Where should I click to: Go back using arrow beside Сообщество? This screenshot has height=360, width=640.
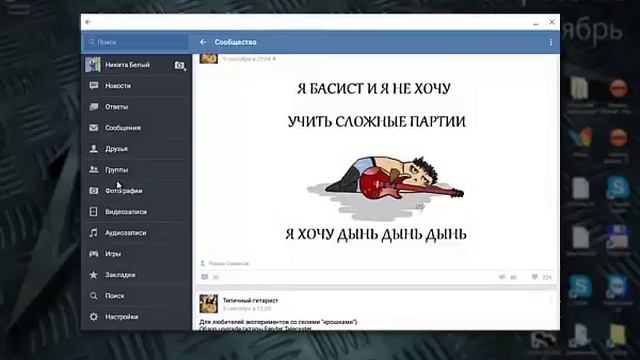(203, 42)
